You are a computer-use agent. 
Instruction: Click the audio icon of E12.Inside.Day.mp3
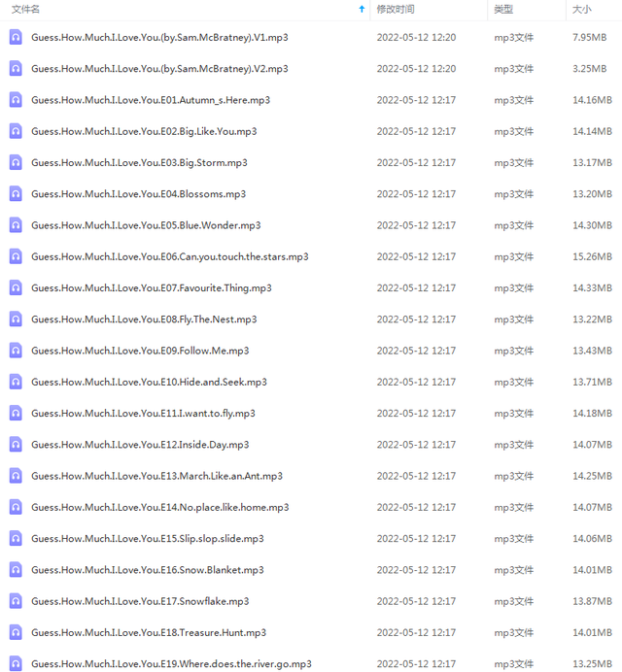(16, 444)
